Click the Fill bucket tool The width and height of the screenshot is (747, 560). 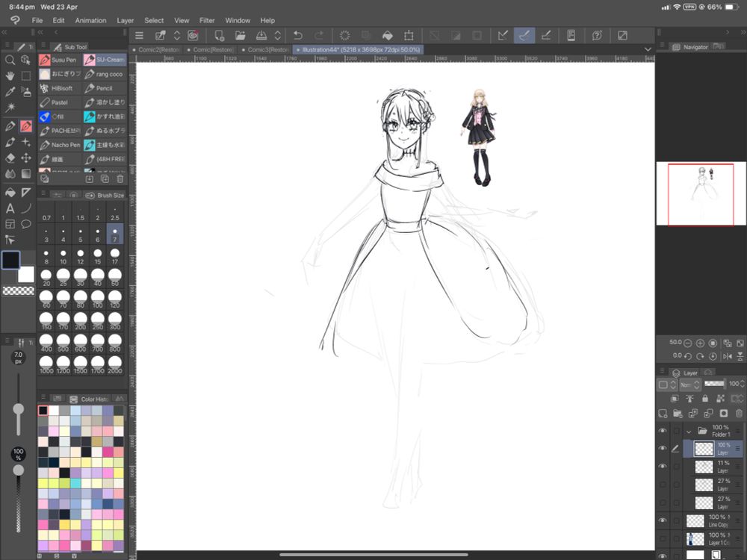point(10,192)
